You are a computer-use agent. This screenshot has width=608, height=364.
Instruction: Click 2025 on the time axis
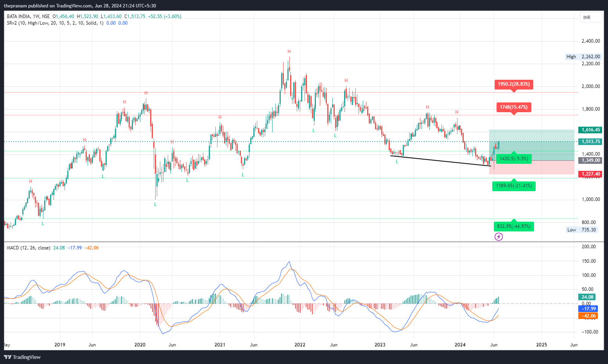[542, 345]
